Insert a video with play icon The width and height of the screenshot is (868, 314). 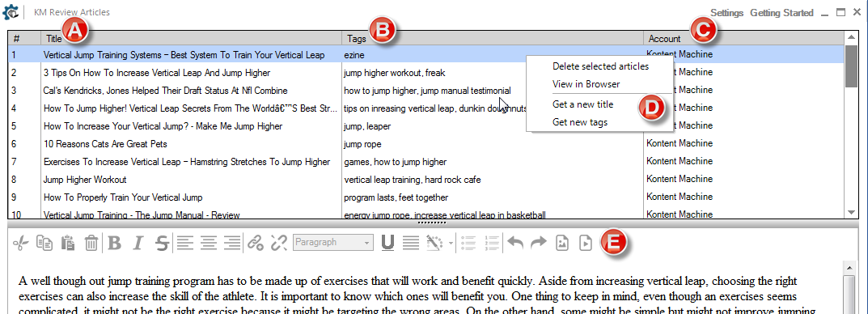click(585, 243)
